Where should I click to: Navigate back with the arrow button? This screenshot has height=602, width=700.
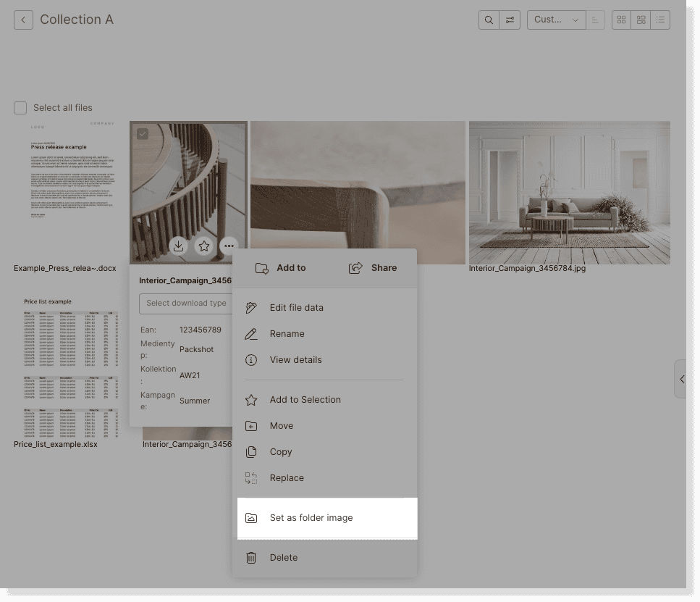coord(22,20)
